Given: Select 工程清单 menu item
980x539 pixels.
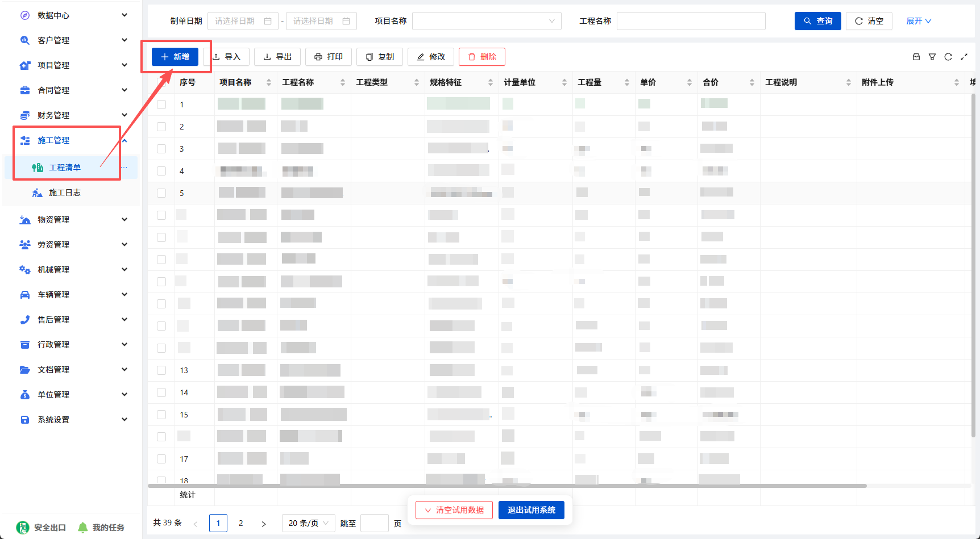Looking at the screenshot, I should coord(65,168).
